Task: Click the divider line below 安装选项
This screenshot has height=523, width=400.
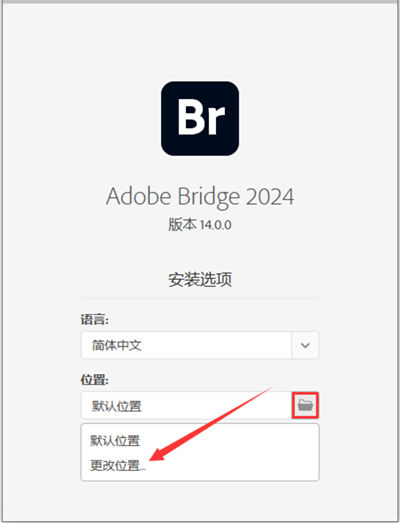Action: pos(200,297)
